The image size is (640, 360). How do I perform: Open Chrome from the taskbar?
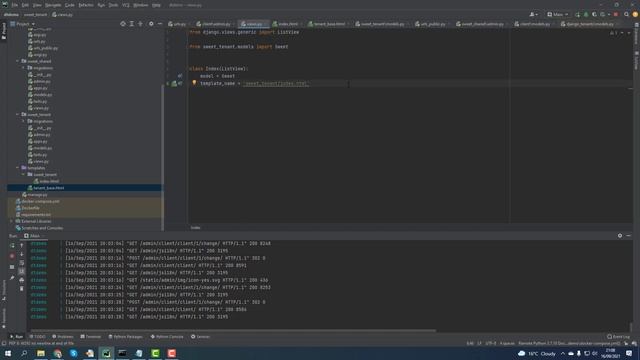click(x=57, y=353)
